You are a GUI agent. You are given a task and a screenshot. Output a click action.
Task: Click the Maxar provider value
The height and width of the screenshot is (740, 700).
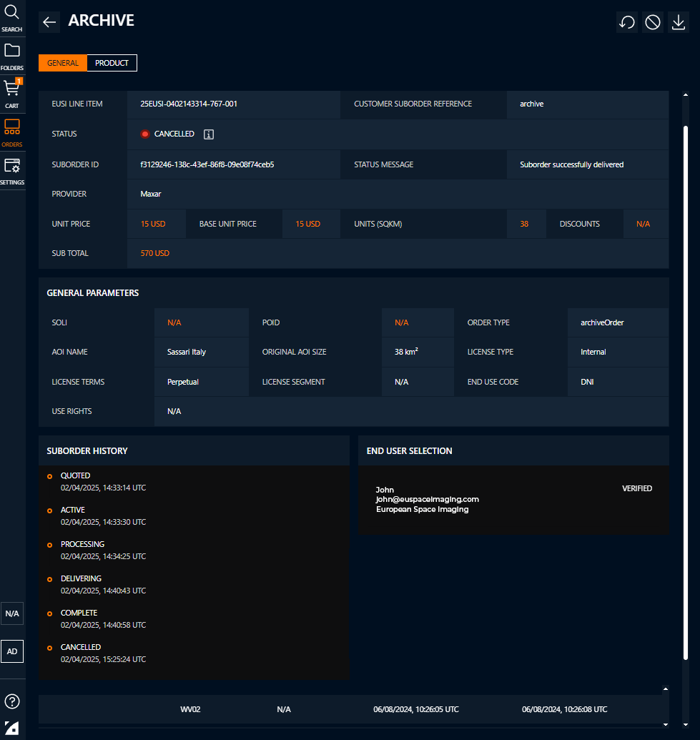[x=151, y=194]
